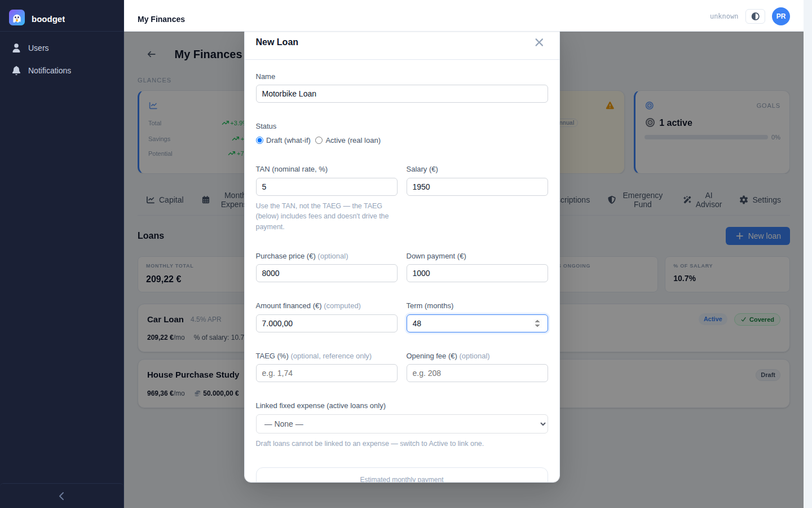
Task: Click the Monthly Expenses calendar icon
Action: [x=206, y=200]
